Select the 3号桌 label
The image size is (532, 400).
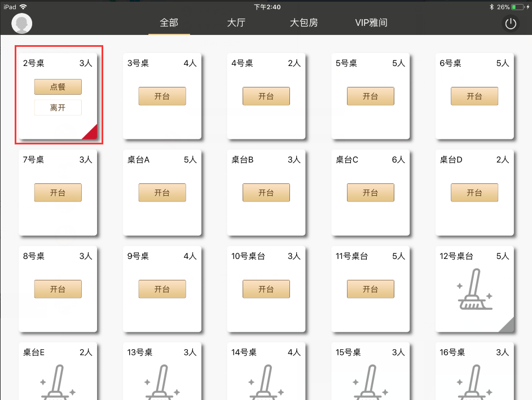point(138,63)
